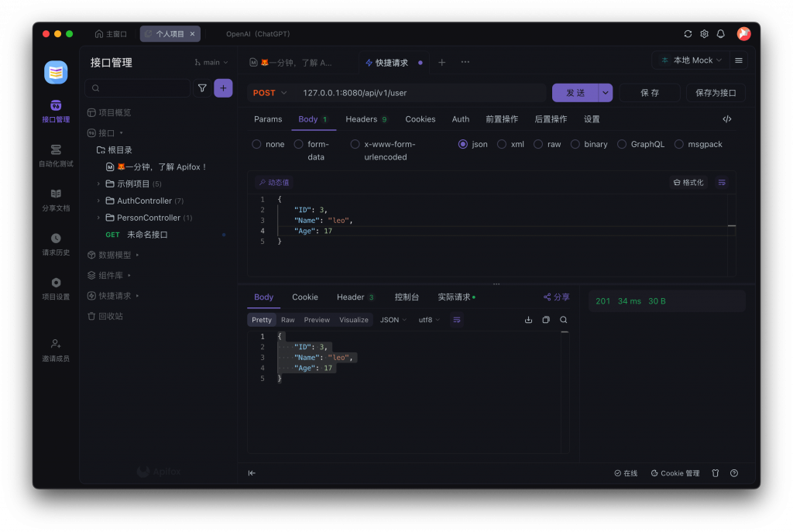Open Cookie 管理 in the status bar
Image resolution: width=793 pixels, height=532 pixels.
click(675, 473)
